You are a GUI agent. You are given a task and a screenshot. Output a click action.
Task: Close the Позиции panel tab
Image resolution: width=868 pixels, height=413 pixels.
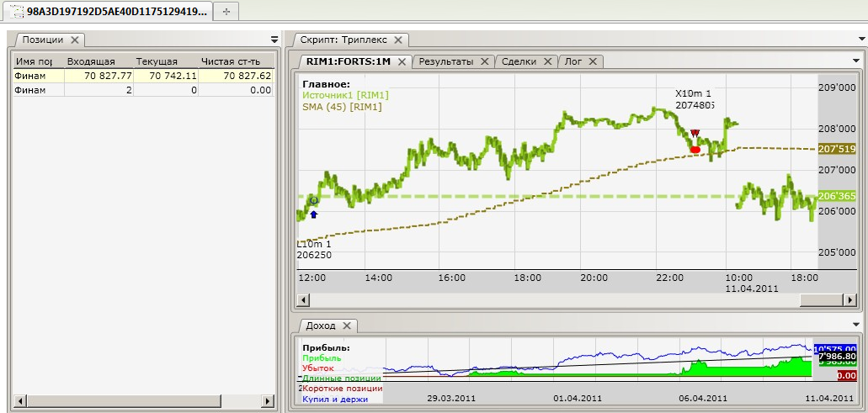pos(74,40)
